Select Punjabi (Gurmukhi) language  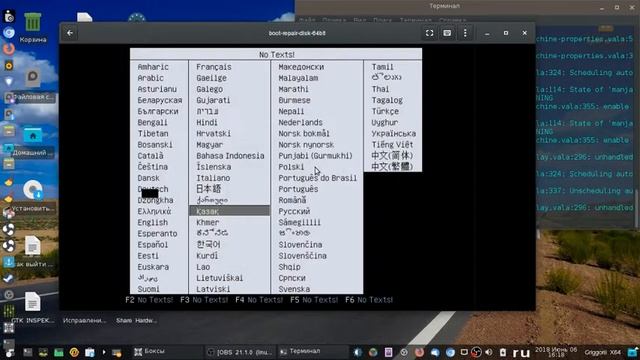316,156
